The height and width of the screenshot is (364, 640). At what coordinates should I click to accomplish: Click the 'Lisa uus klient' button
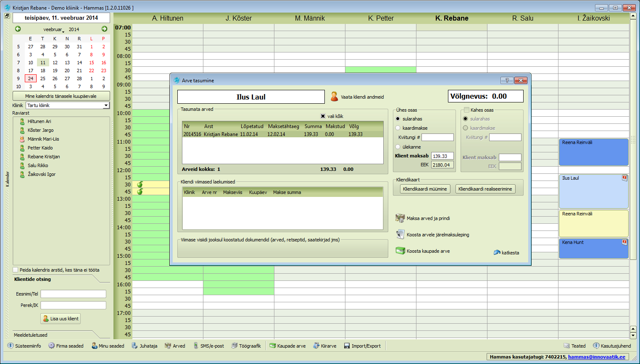(x=61, y=319)
